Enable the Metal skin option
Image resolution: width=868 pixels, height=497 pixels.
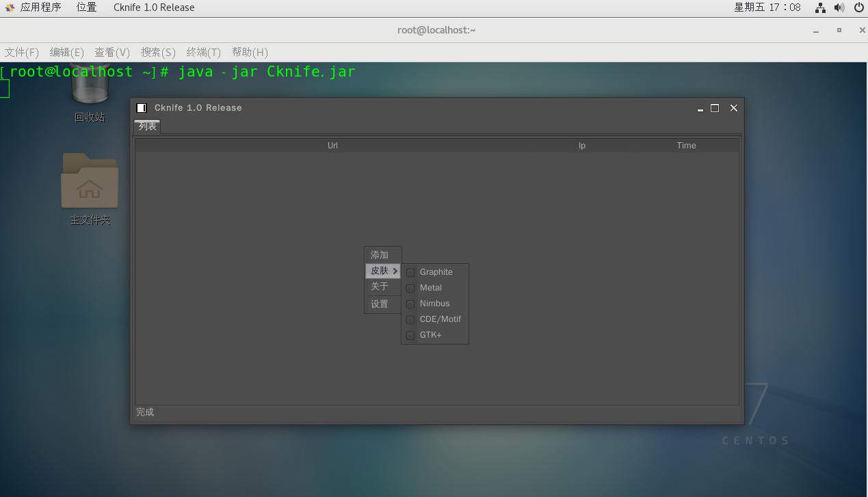410,288
